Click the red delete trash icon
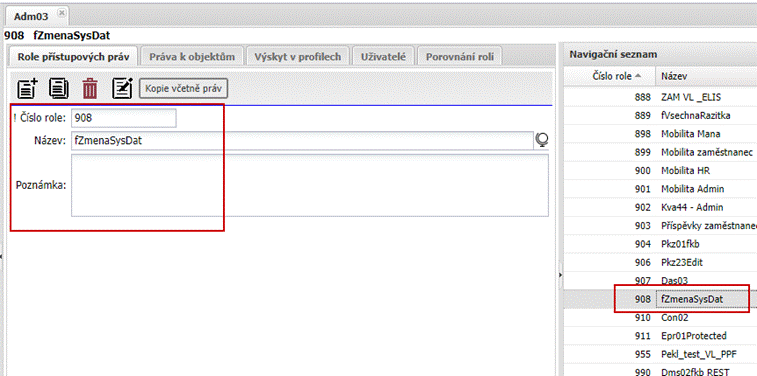The height and width of the screenshot is (376, 757). (x=90, y=89)
